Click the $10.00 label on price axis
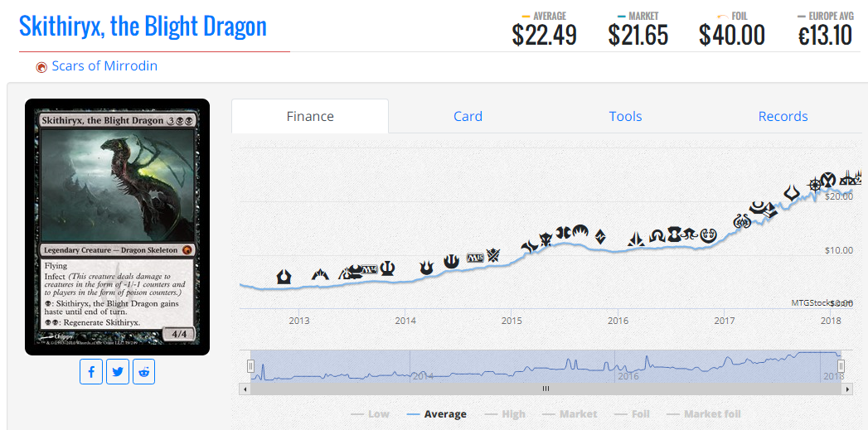Image resolution: width=868 pixels, height=430 pixels. (839, 250)
